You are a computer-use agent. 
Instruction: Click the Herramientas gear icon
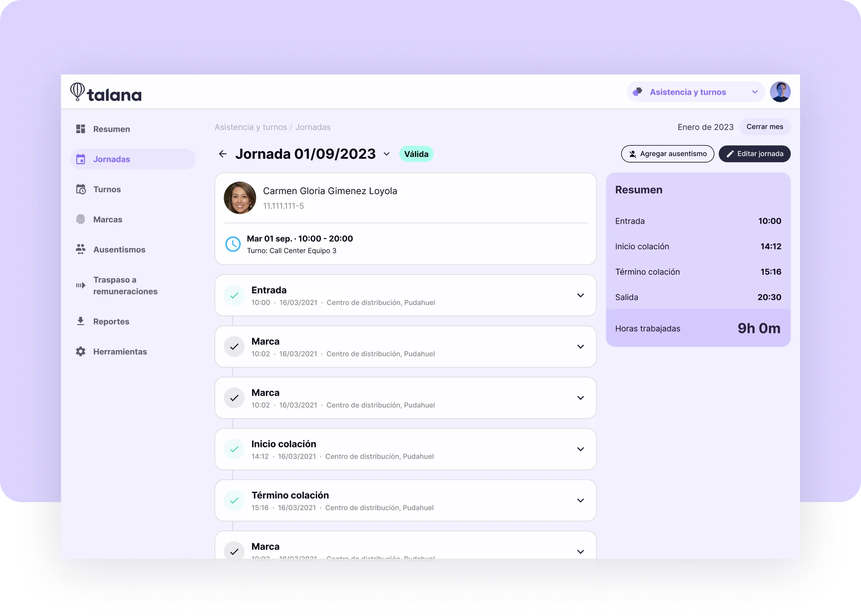[x=81, y=351]
